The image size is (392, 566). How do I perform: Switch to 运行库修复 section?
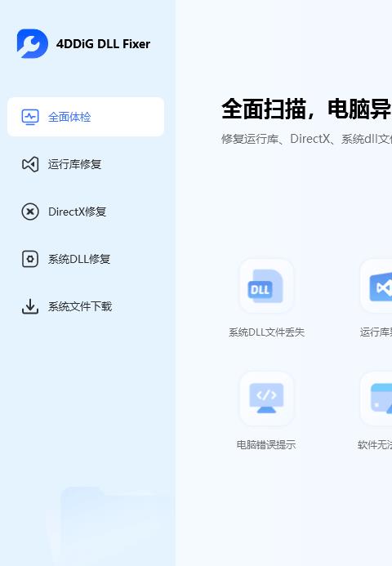86,164
